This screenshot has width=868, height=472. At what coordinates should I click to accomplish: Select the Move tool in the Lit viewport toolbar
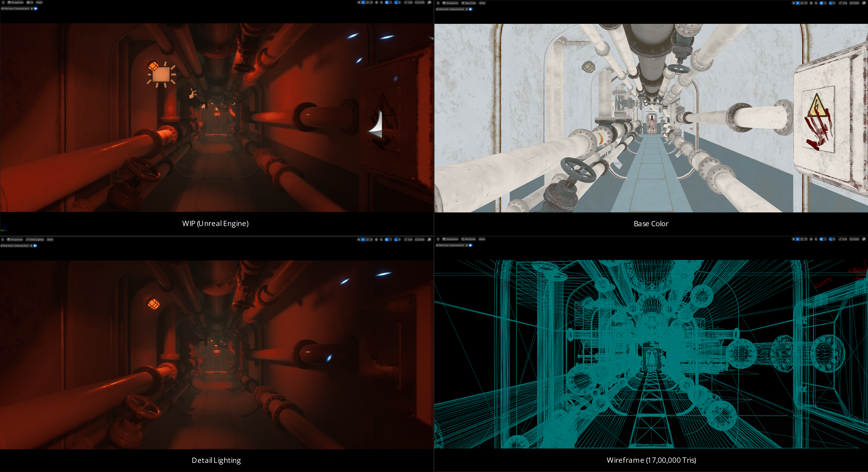[x=363, y=2]
